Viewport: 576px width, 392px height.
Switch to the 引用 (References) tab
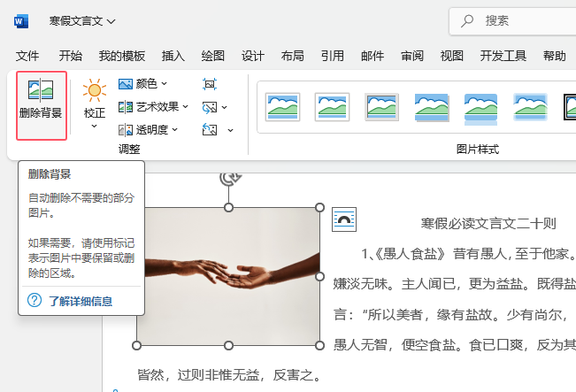coord(333,56)
